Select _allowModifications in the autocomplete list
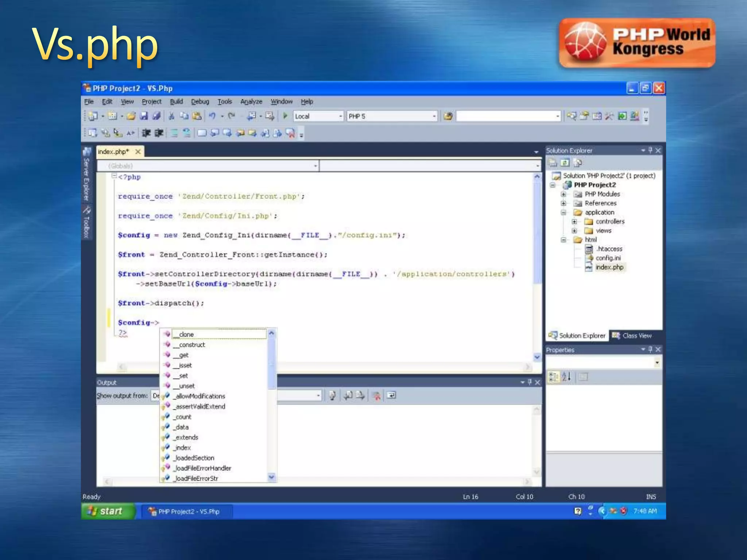Viewport: 747px width, 560px height. tap(199, 396)
